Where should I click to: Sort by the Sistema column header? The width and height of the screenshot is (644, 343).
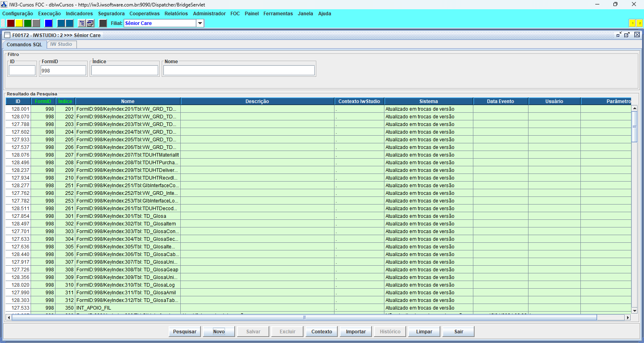point(429,101)
